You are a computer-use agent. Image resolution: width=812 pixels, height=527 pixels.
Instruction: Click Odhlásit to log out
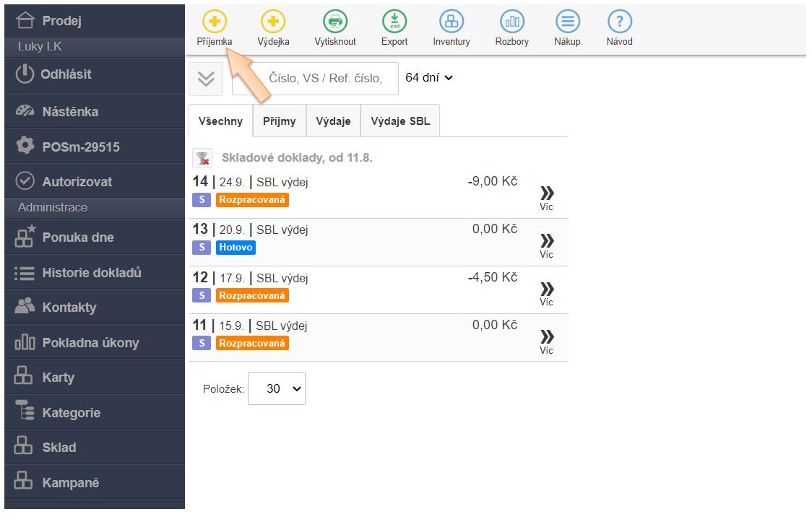pyautogui.click(x=66, y=74)
